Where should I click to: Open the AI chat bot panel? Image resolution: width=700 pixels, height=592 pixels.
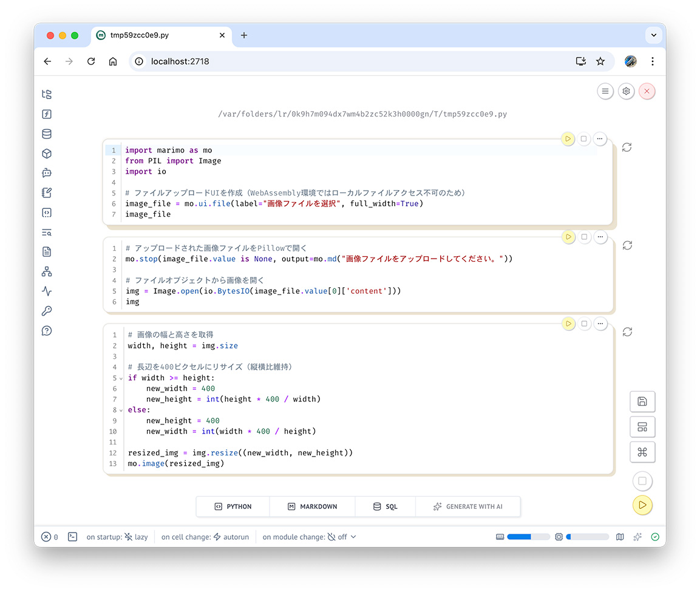click(47, 173)
